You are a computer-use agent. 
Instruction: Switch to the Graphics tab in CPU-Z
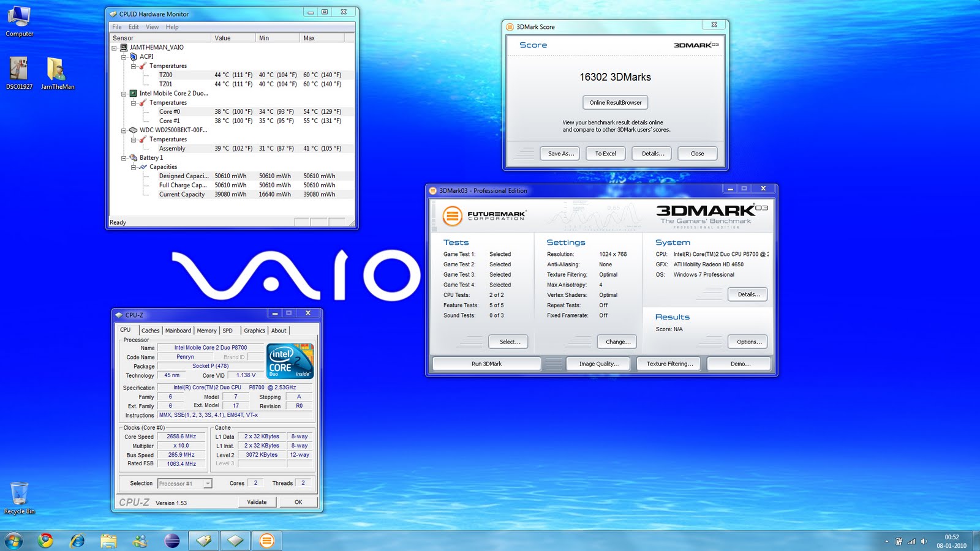tap(255, 331)
